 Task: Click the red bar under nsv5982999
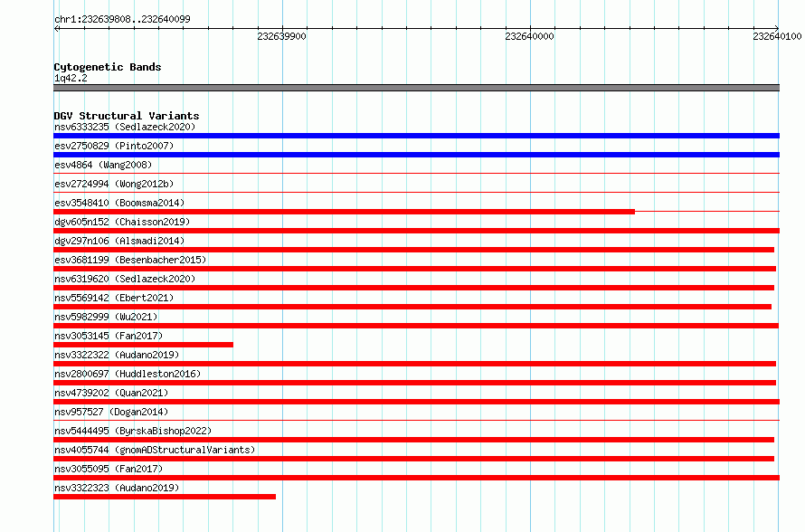click(416, 326)
